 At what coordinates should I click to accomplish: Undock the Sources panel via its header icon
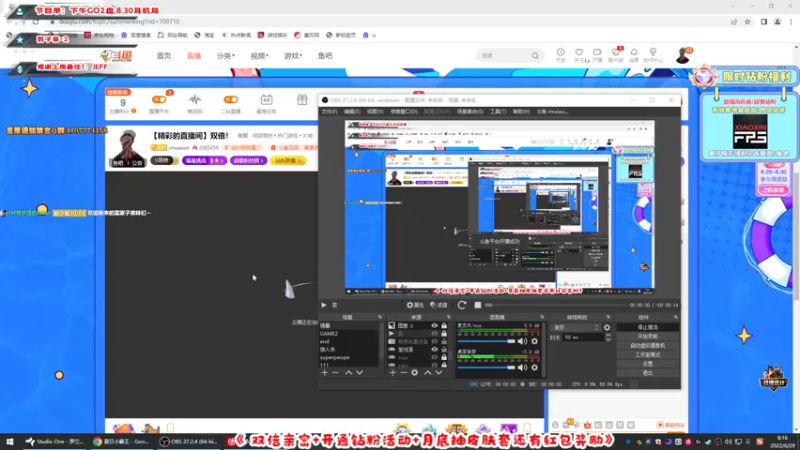449,317
